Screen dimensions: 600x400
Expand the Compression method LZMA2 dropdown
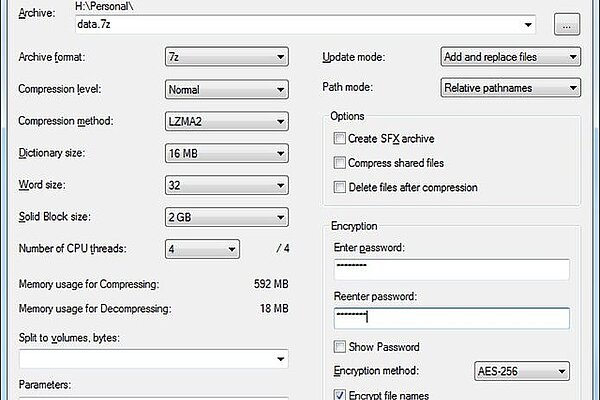click(227, 121)
